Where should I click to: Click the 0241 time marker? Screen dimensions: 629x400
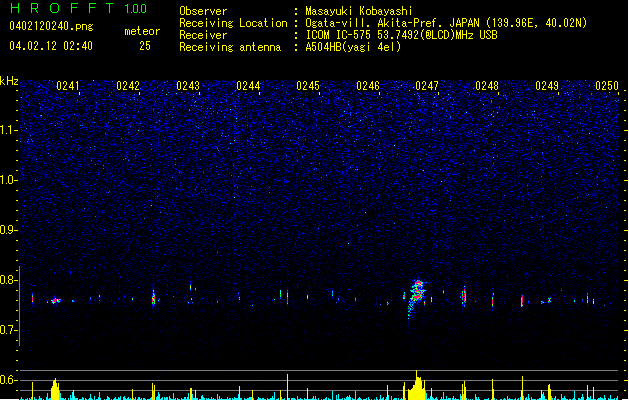pyautogui.click(x=67, y=85)
